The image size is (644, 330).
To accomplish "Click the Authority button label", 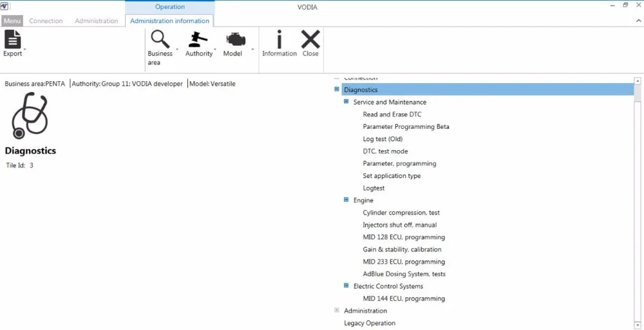I will click(x=199, y=54).
